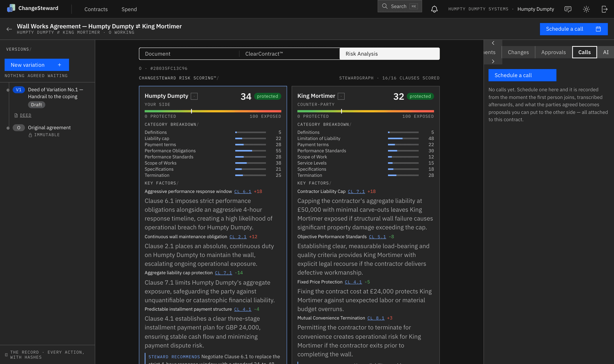
Task: Open the Changes tab
Action: [x=518, y=52]
